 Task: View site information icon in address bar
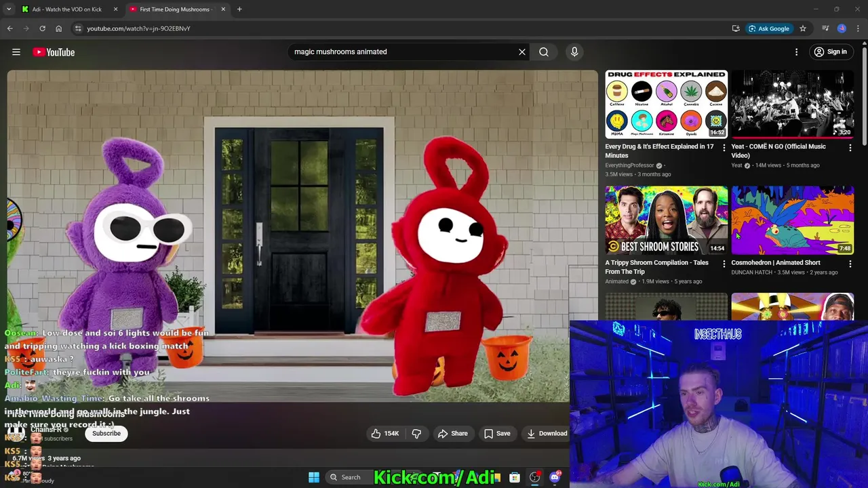coord(78,28)
